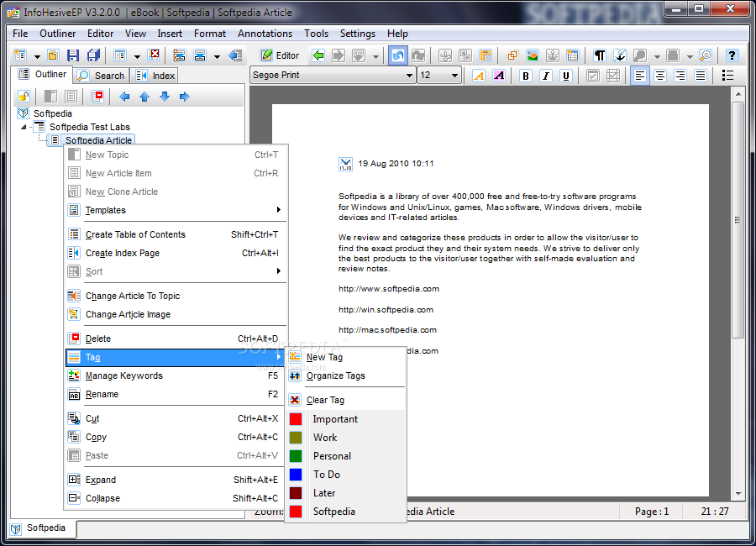Open the Annotations menu
Image resolution: width=756 pixels, height=546 pixels.
click(265, 34)
